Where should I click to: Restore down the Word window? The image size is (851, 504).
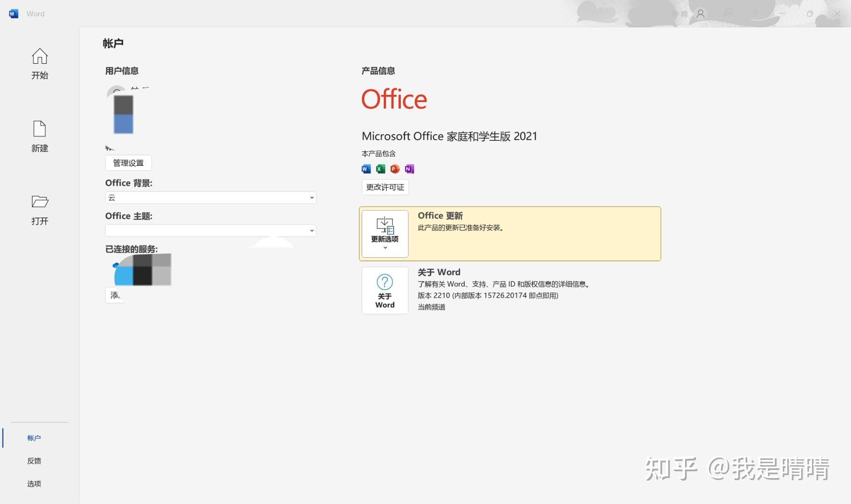pos(810,14)
